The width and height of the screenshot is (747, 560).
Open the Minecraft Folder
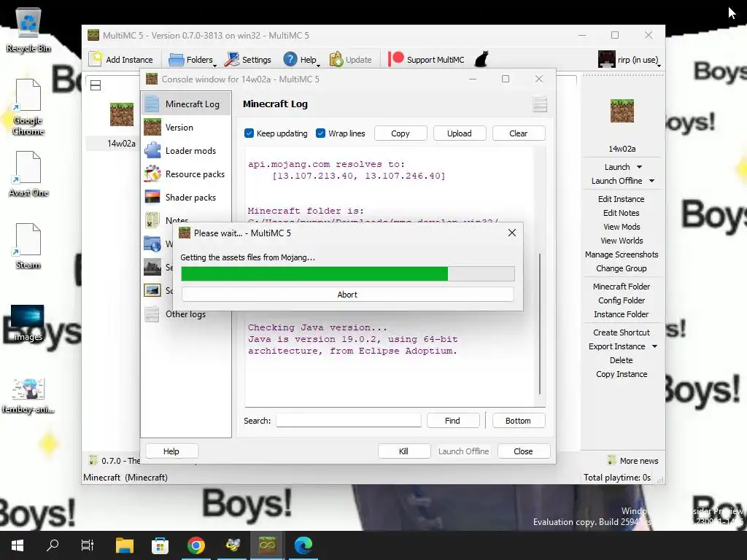coord(622,286)
